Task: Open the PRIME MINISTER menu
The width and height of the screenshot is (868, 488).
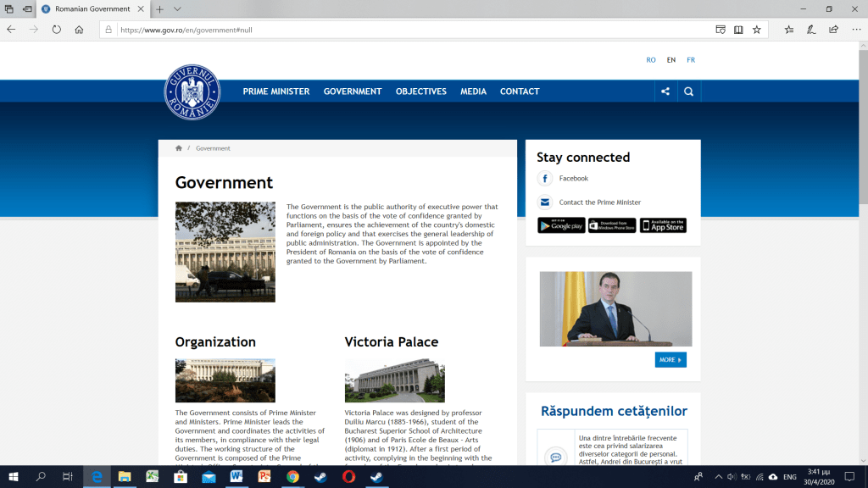Action: [276, 91]
